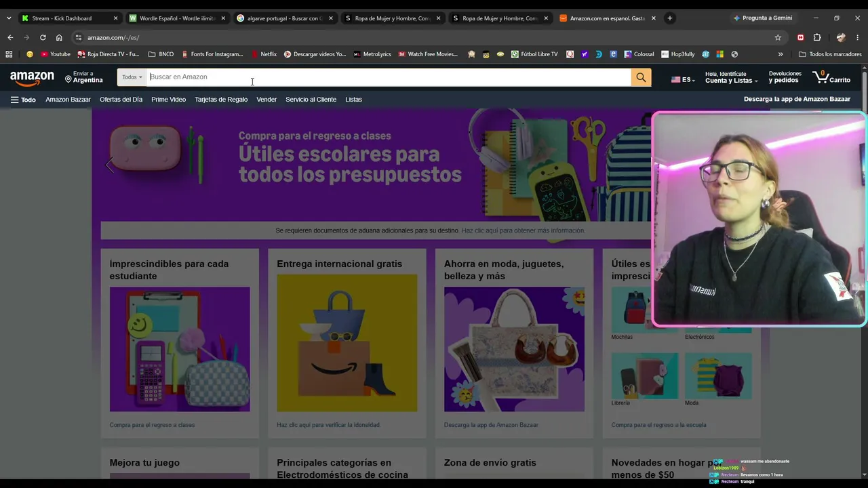Open Prime Video from the nav bar

coord(168,100)
